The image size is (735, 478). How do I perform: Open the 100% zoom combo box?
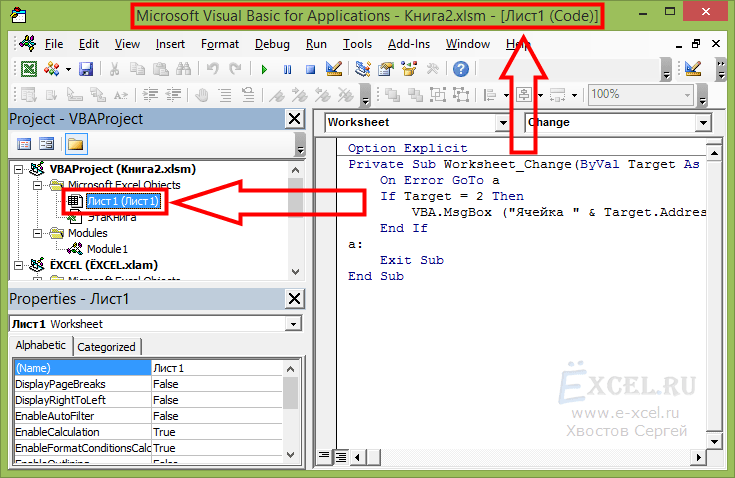coord(640,95)
